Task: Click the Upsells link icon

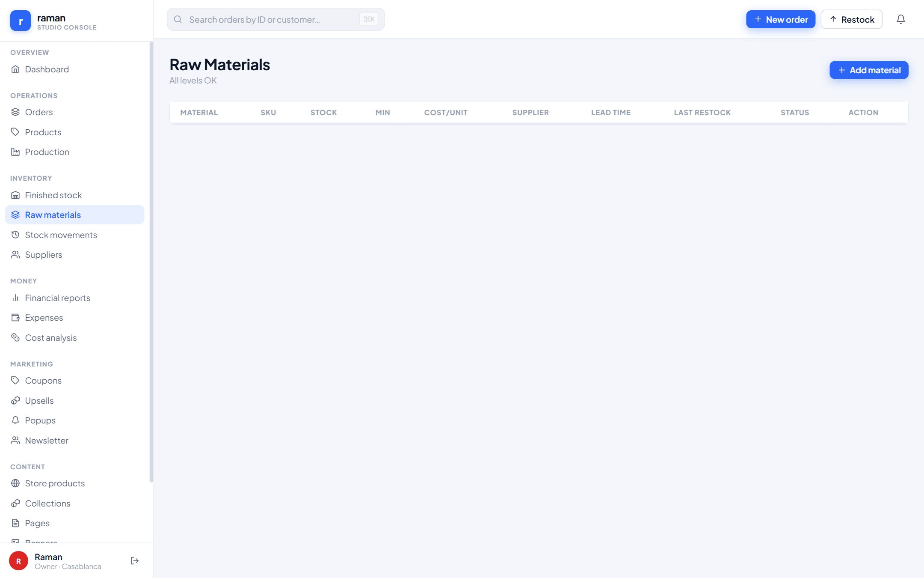Action: point(15,400)
